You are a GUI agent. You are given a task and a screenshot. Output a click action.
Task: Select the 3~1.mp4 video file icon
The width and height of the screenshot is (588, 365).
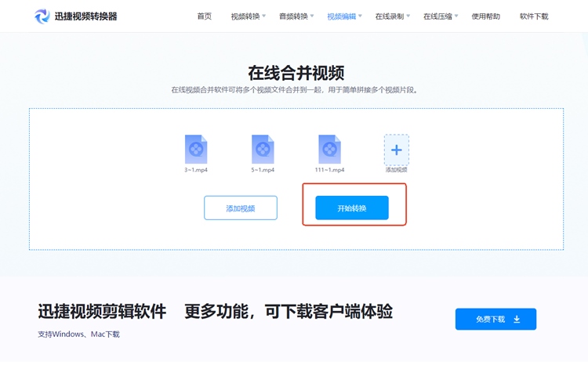click(196, 149)
